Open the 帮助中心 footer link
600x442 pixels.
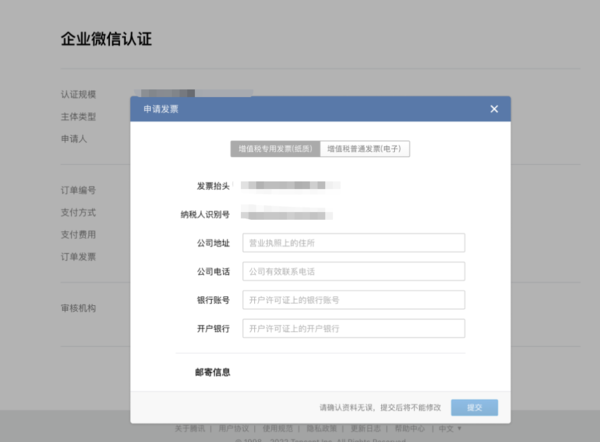click(409, 428)
